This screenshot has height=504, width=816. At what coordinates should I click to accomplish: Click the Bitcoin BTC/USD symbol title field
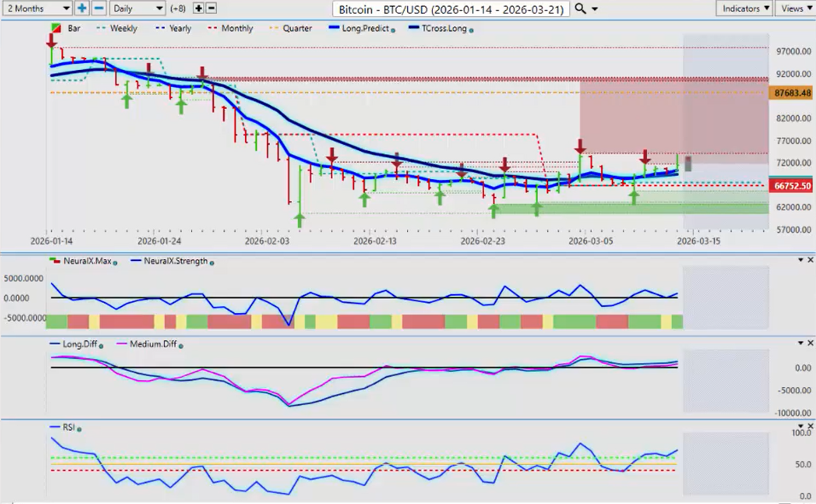(x=451, y=9)
